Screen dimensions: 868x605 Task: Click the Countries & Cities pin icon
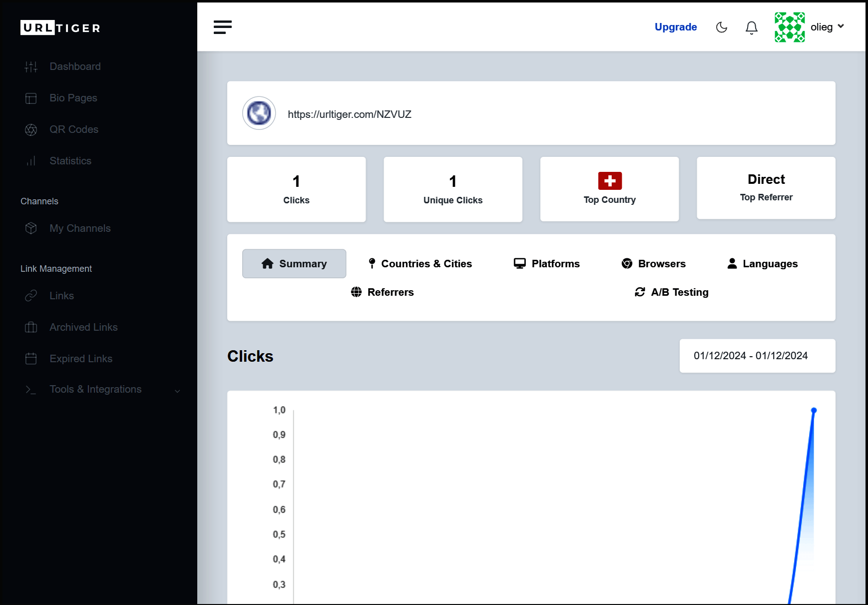[x=372, y=264]
